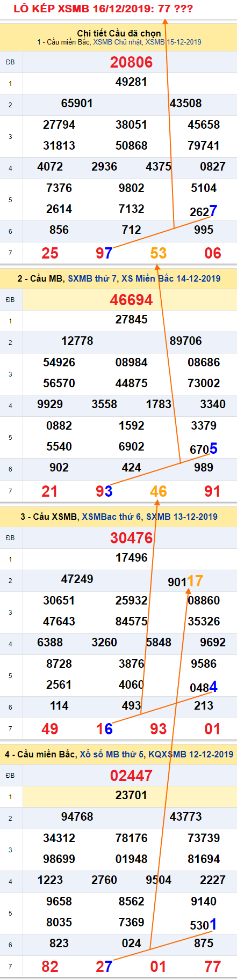
Task: Click sixth prize number 493
Action: pos(131,705)
